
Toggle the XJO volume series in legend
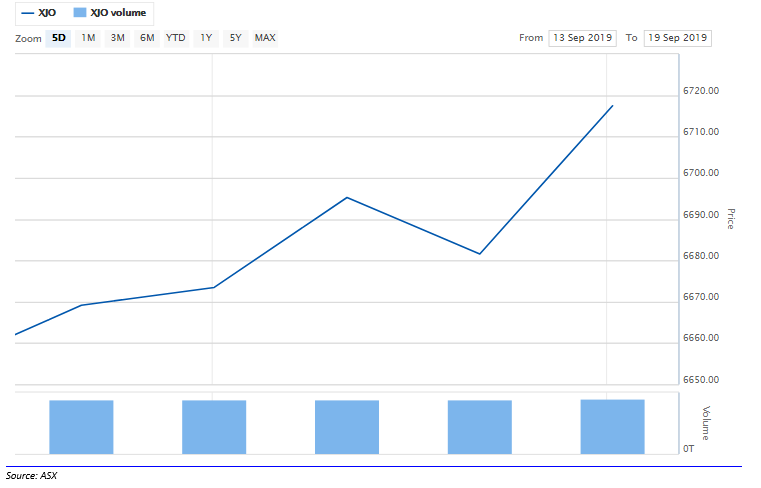(110, 13)
